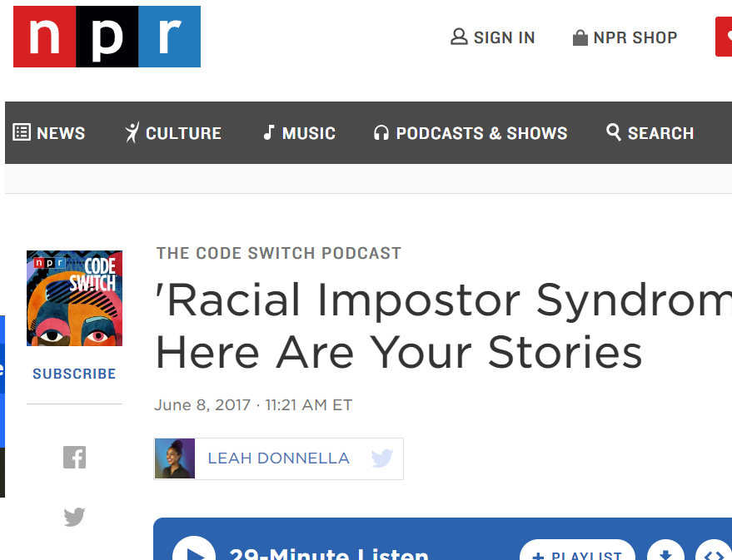Add episode to Playlist

(x=577, y=553)
